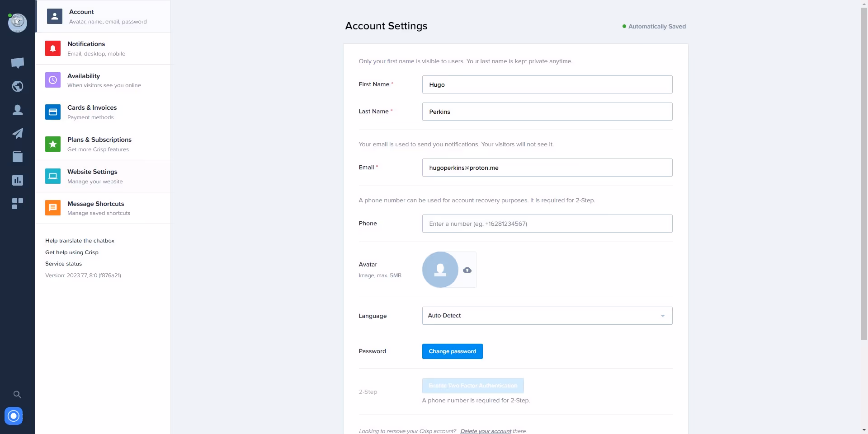Image resolution: width=868 pixels, height=434 pixels.
Task: Click the green Plans star icon
Action: [53, 144]
